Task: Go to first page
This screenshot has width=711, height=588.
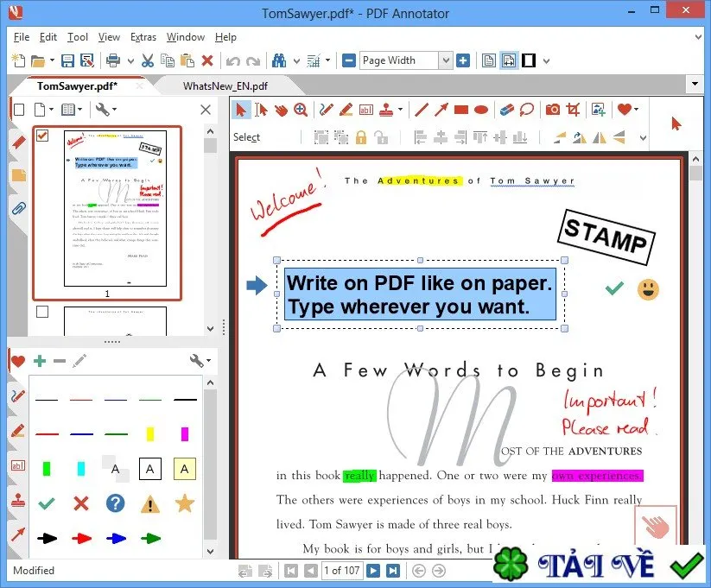Action: click(291, 571)
